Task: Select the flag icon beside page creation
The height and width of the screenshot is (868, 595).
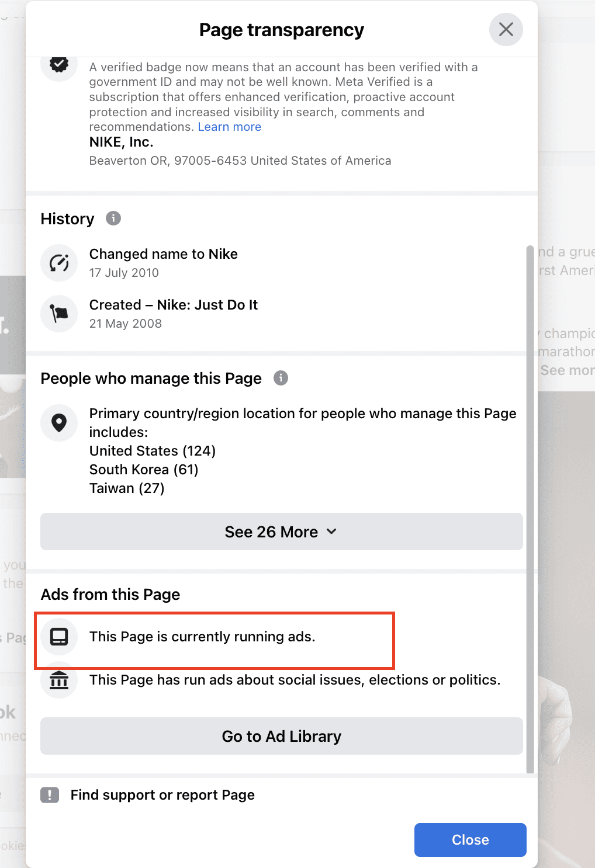Action: (59, 314)
